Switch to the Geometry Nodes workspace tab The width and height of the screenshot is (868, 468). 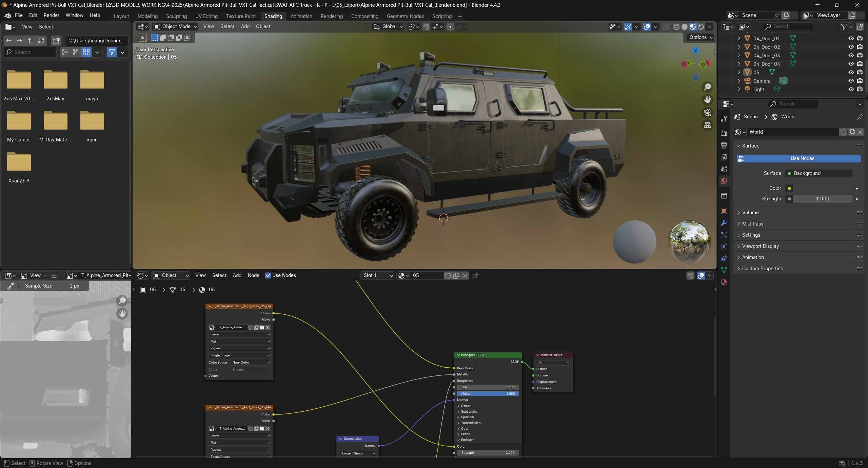[x=405, y=16]
